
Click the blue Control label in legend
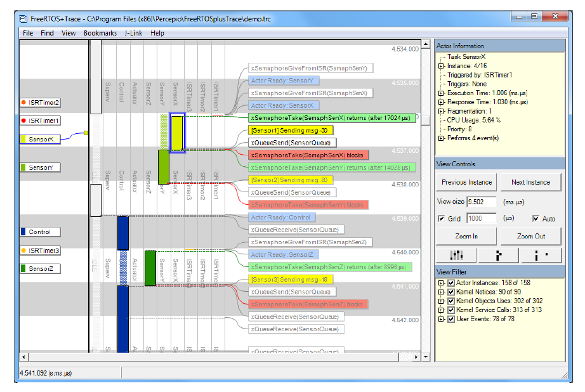(x=41, y=232)
